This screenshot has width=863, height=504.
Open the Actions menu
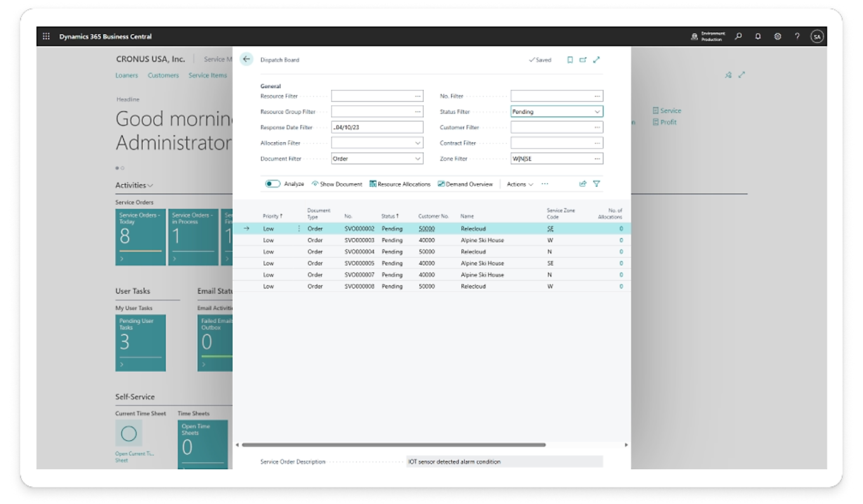[x=520, y=184]
